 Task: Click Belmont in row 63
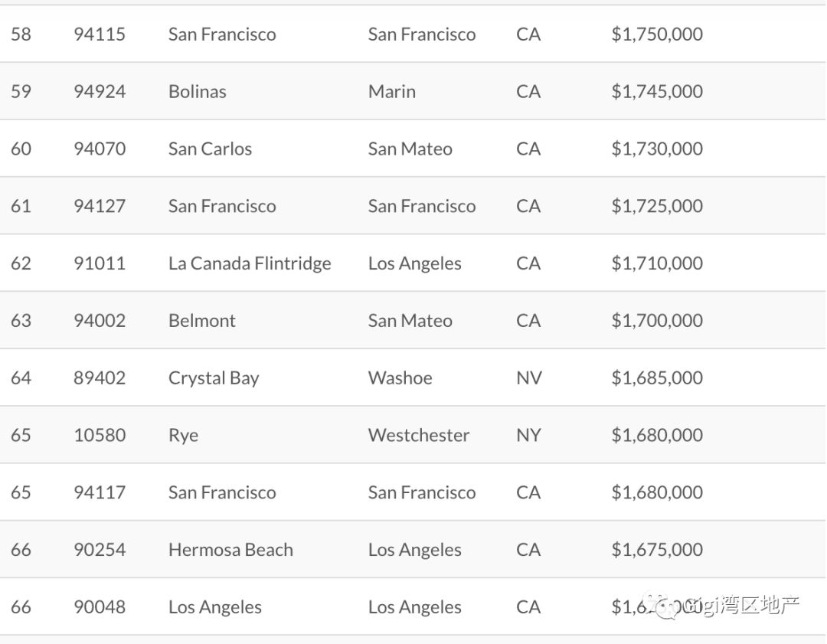(x=202, y=321)
